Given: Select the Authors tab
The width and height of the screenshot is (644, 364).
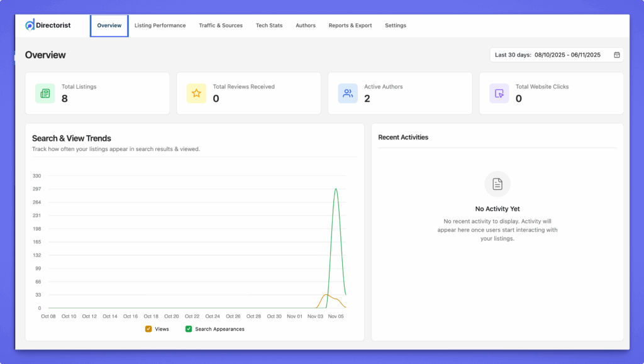Looking at the screenshot, I should (x=306, y=26).
